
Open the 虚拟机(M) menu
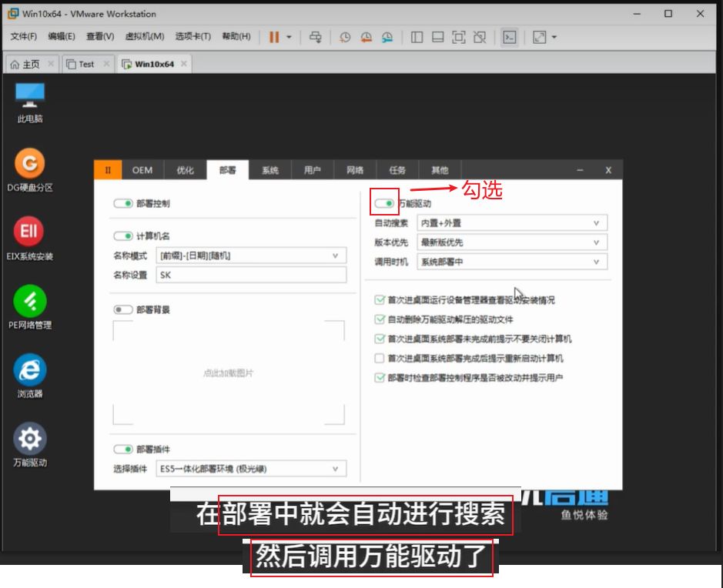145,36
